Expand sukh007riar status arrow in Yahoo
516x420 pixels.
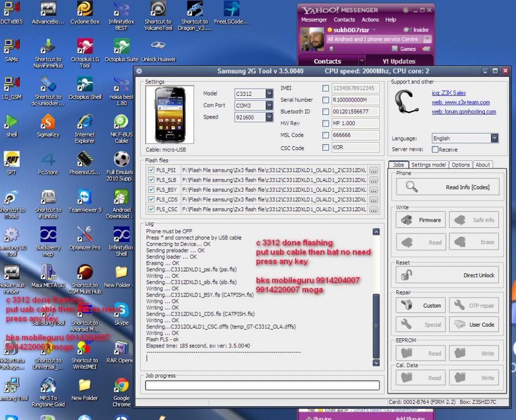[374, 30]
